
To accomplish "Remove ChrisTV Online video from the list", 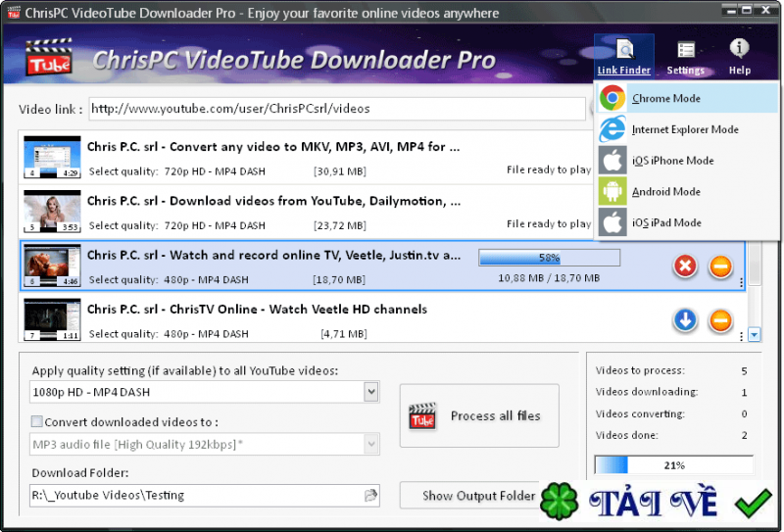I will (x=720, y=320).
